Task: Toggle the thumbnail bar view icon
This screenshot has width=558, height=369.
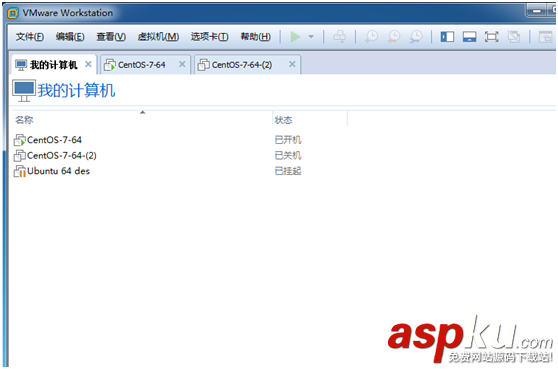Action: (469, 36)
